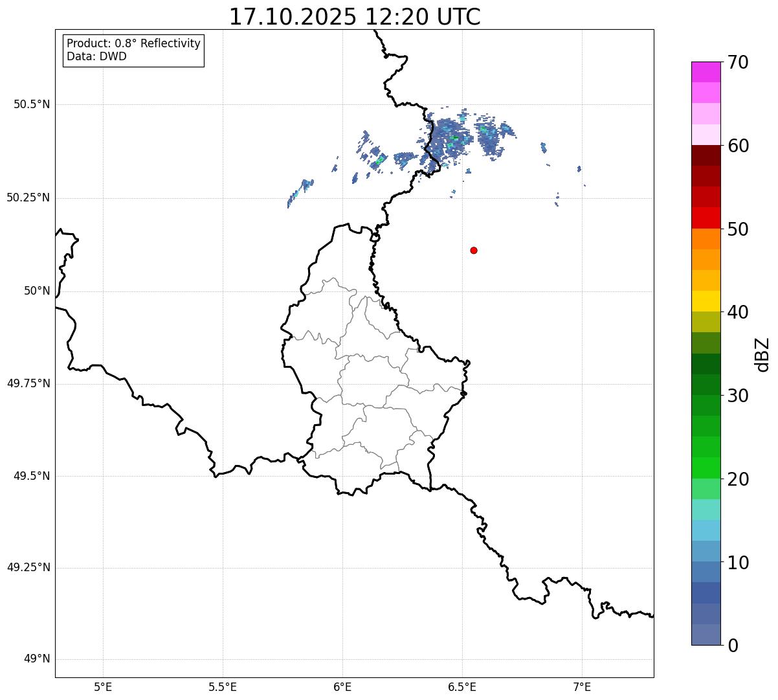This screenshot has width=778, height=700.
Task: Click the 49°N latitude tick label
Action: [36, 659]
